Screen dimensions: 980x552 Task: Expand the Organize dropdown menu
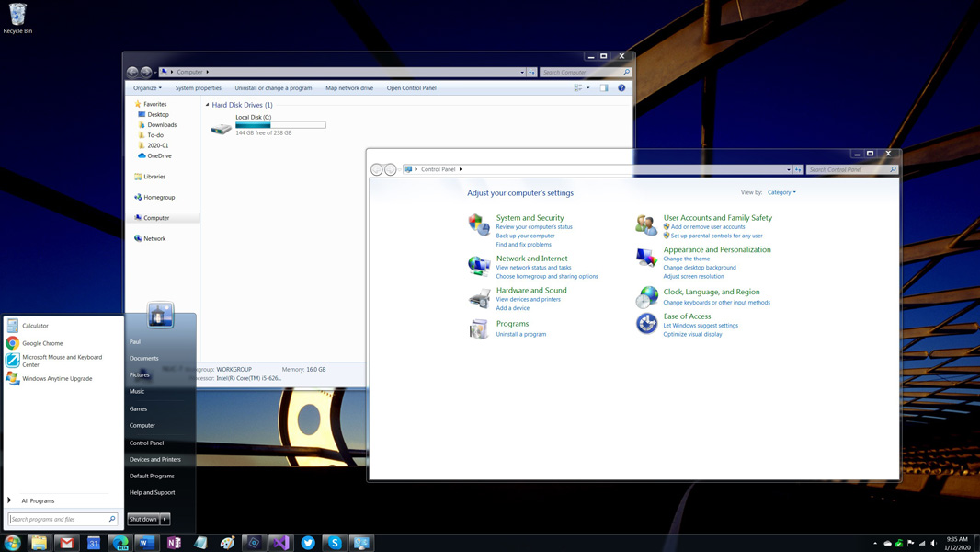pos(147,88)
